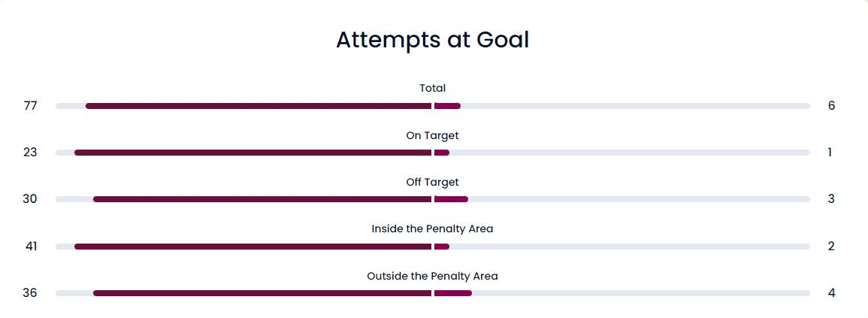Click the magenta right bar for Outside Penalty Area

click(453, 293)
